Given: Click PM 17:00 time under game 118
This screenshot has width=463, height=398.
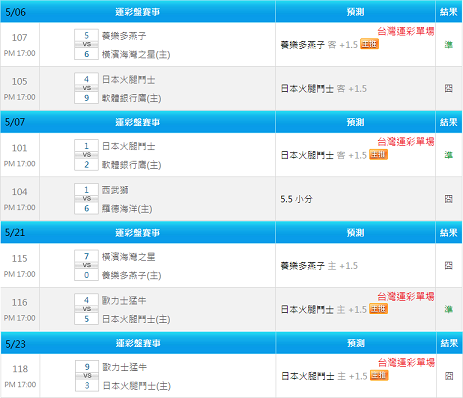Looking at the screenshot, I should (20, 384).
